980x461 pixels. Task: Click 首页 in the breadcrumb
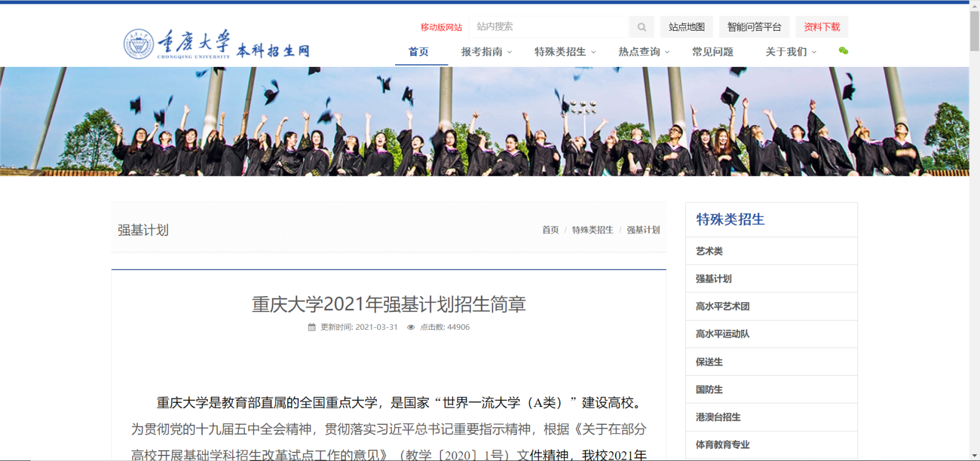point(551,230)
